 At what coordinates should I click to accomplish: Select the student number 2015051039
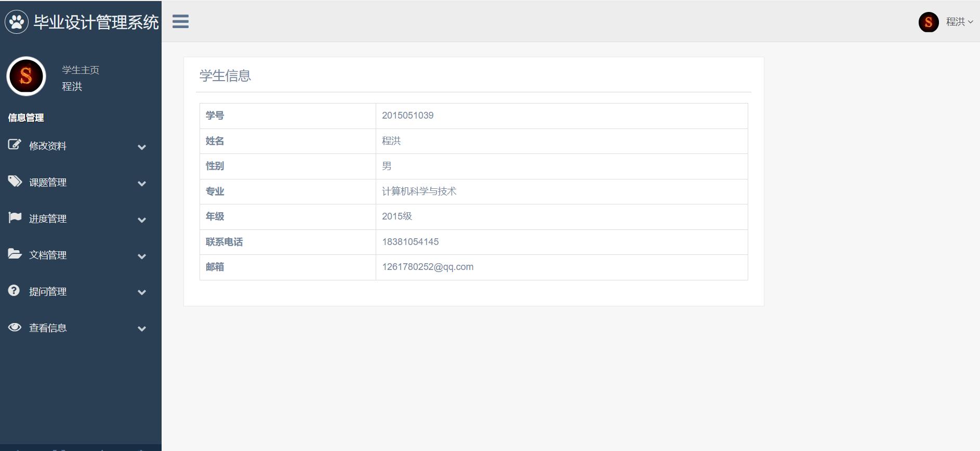pyautogui.click(x=408, y=115)
